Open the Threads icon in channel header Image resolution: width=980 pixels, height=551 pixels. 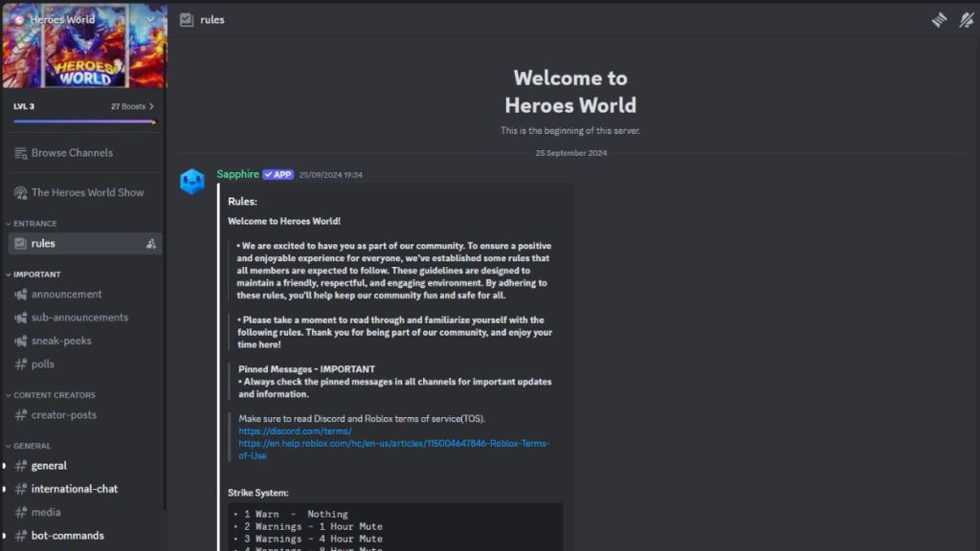[x=939, y=20]
